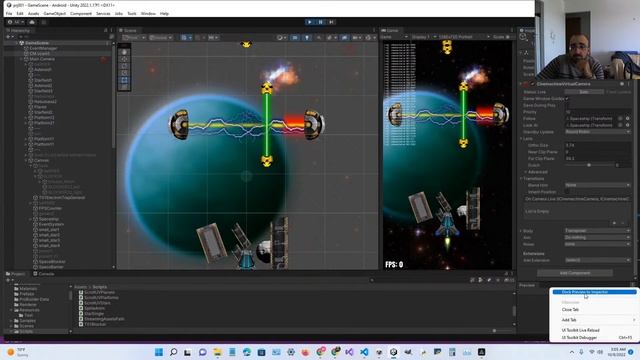Switch to the Project tab
The image size is (640, 360).
pos(16,274)
